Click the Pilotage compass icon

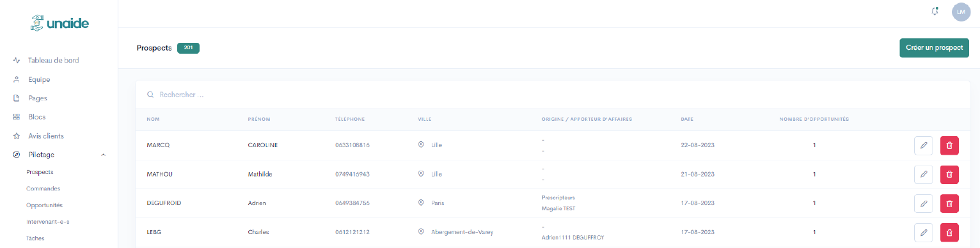(x=17, y=155)
